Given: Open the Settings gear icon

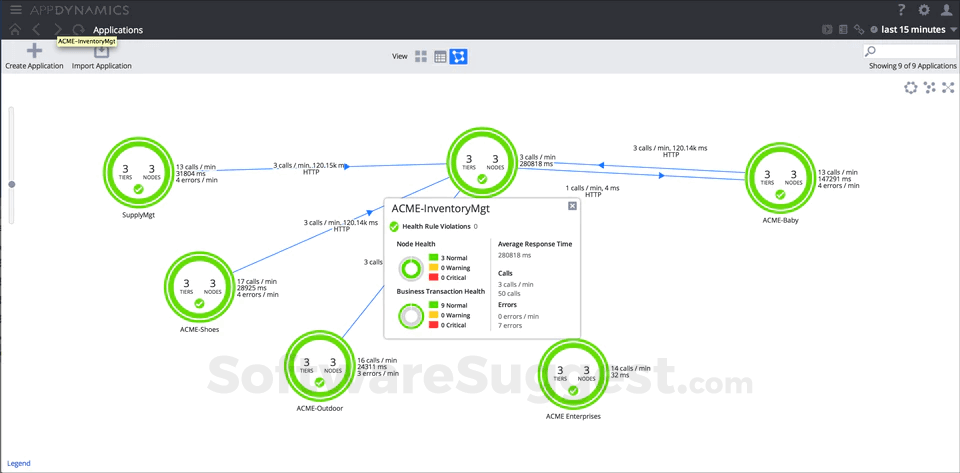Looking at the screenshot, I should (x=924, y=10).
